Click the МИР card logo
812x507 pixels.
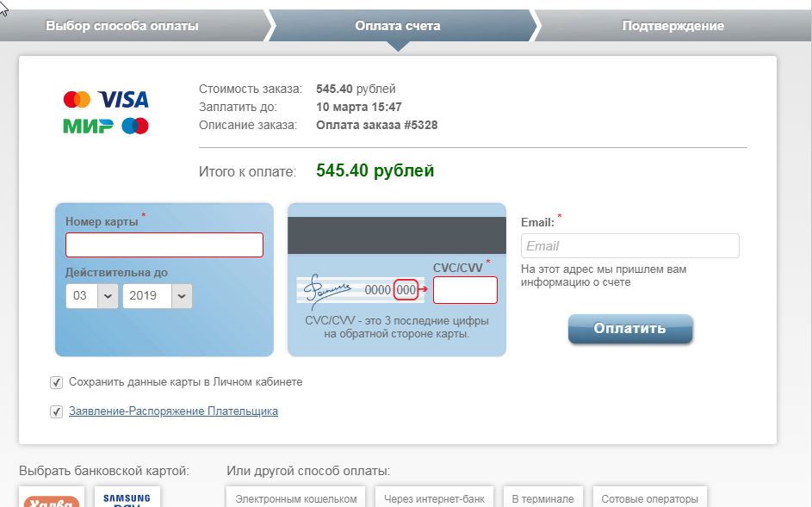(88, 126)
